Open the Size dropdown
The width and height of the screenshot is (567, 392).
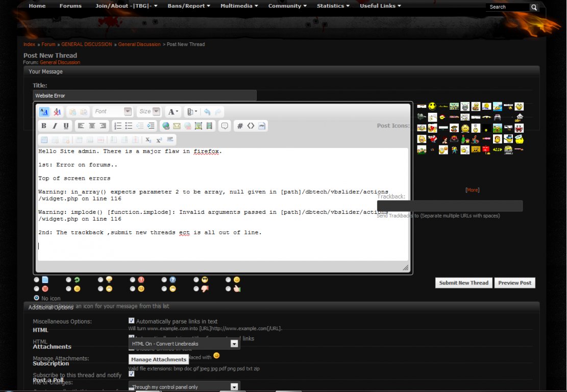[149, 111]
